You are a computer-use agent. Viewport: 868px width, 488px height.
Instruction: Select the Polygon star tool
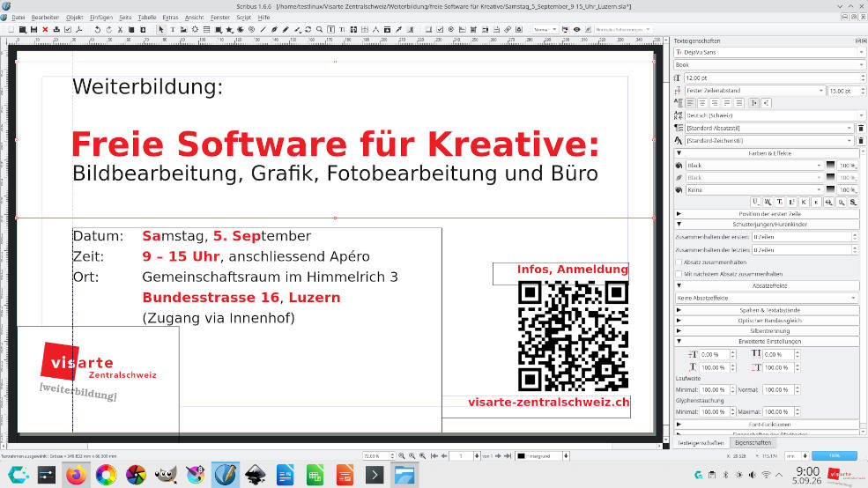[228, 29]
